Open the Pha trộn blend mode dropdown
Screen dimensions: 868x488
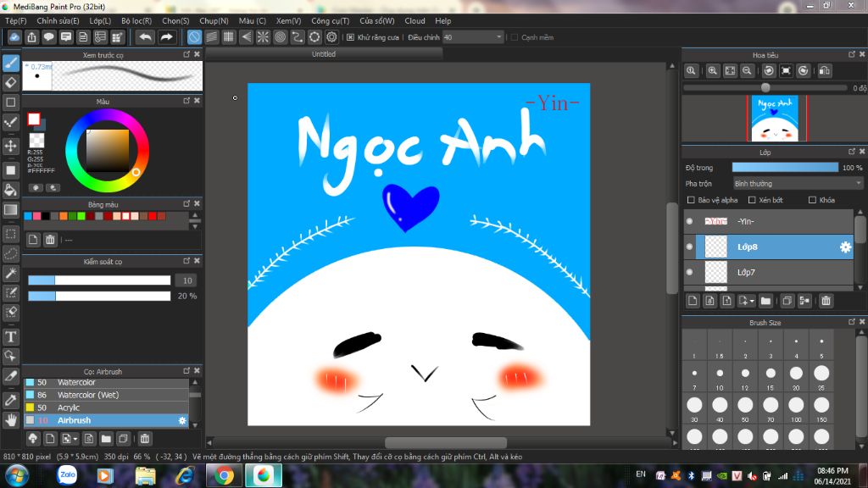(x=798, y=184)
